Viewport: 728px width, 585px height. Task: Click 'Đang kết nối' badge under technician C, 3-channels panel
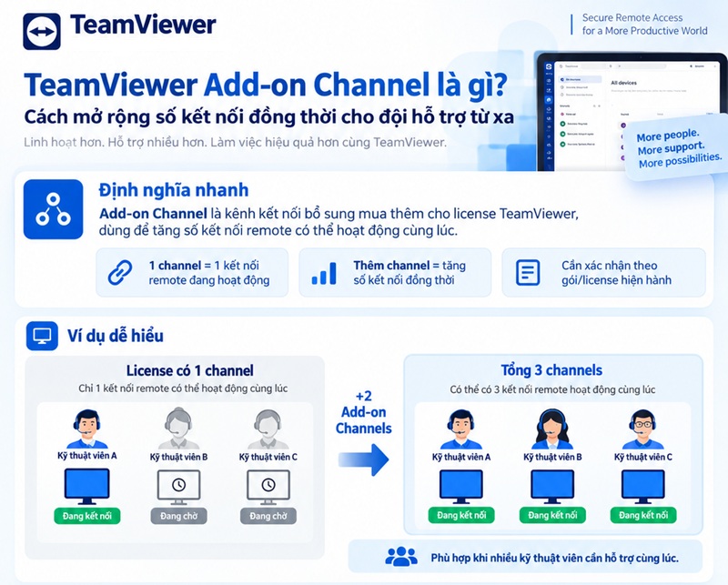coord(643,515)
